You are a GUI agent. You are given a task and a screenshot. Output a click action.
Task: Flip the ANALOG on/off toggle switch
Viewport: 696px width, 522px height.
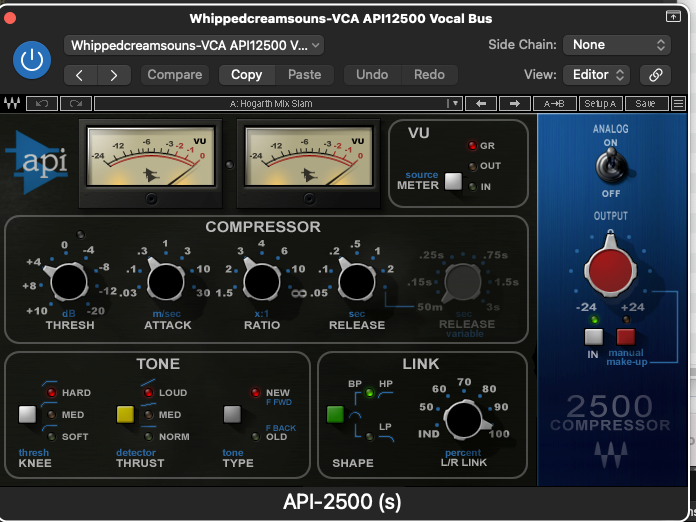611,166
